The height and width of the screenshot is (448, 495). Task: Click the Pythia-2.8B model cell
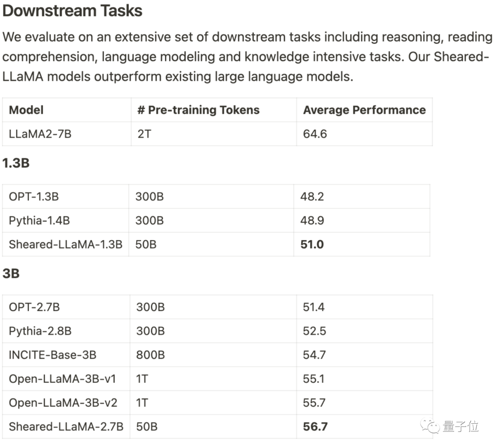(x=40, y=331)
